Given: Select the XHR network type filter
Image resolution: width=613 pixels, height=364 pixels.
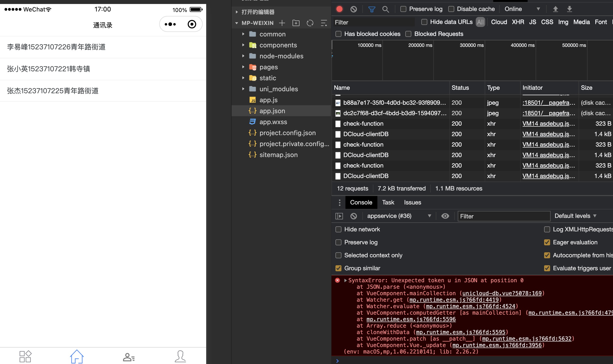Looking at the screenshot, I should coord(518,22).
